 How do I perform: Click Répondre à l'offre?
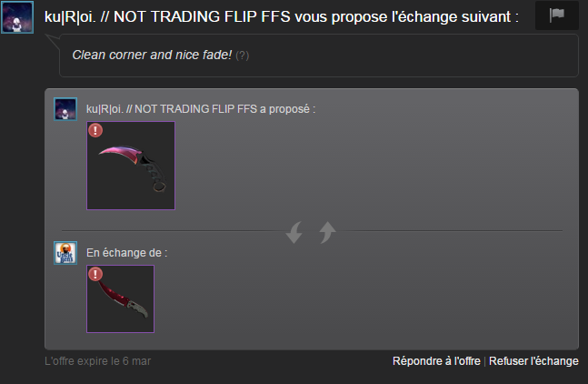click(x=436, y=360)
